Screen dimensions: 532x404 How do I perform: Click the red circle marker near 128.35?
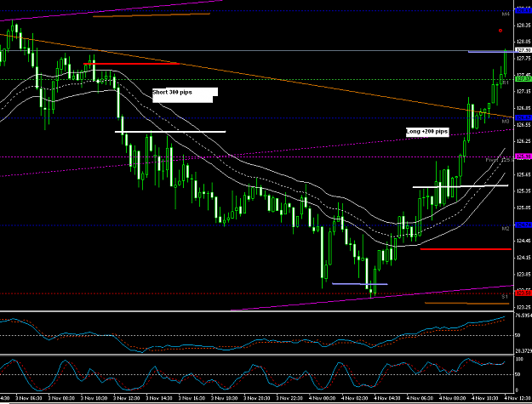click(x=501, y=31)
